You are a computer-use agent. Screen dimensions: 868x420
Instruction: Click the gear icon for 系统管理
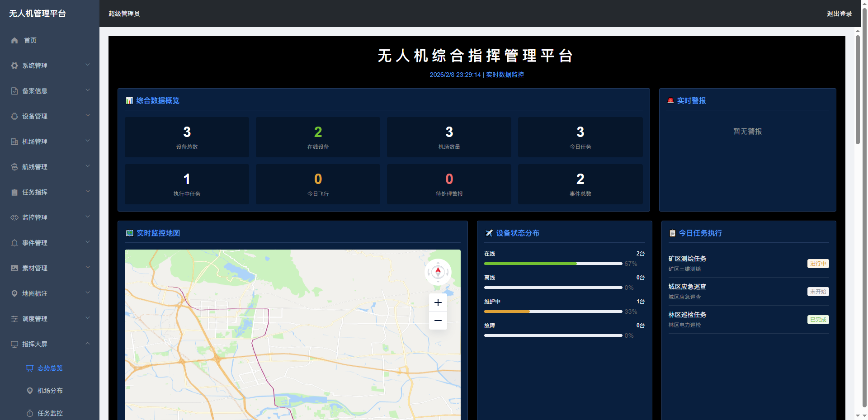[x=14, y=66]
